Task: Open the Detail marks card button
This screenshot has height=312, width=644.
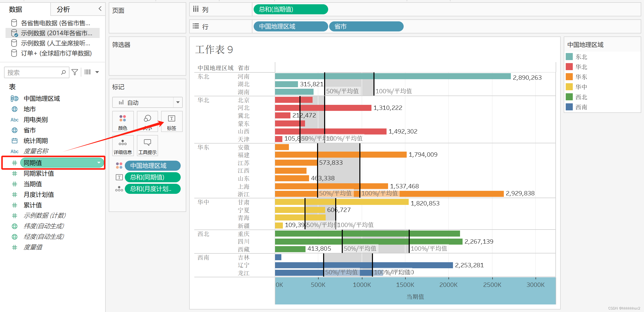Action: pos(123,146)
